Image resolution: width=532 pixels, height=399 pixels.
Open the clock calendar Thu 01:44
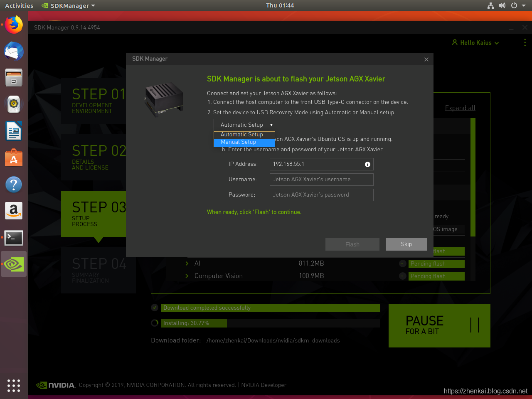click(x=280, y=5)
